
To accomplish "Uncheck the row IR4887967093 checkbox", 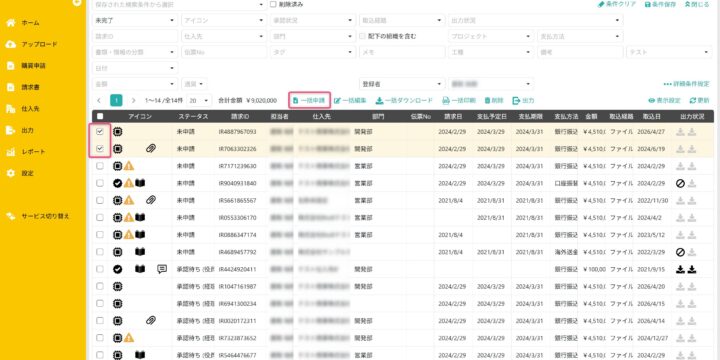I will 100,131.
